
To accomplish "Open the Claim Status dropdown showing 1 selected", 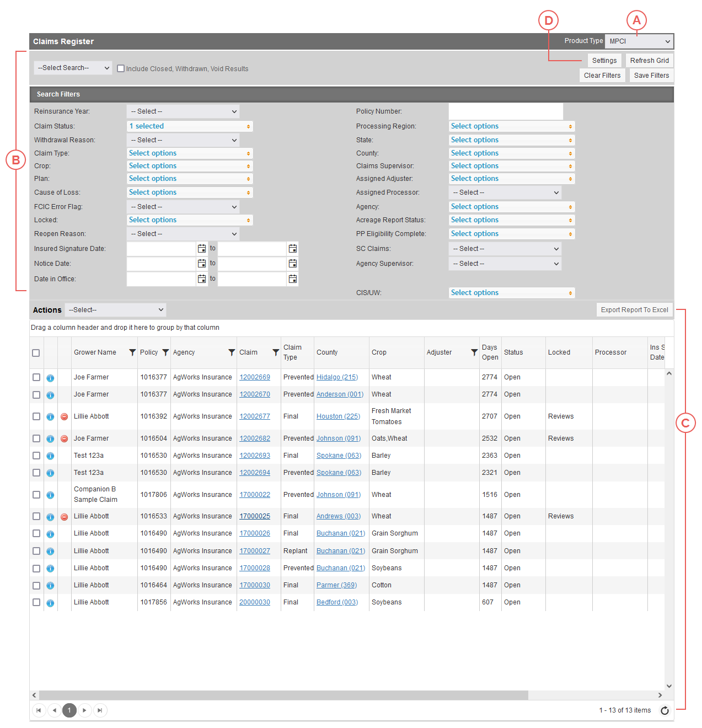I will (189, 126).
